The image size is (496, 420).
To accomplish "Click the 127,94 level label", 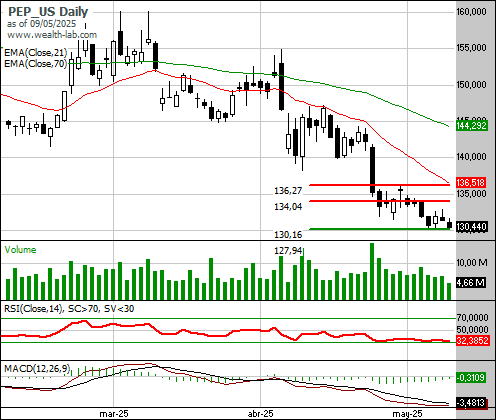I will pyautogui.click(x=288, y=250).
